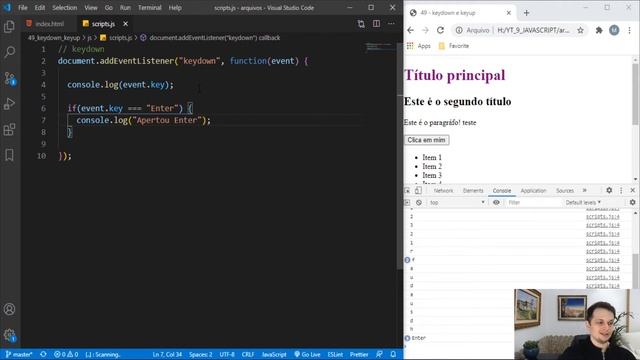Toggle the live expression eye icon

[496, 202]
